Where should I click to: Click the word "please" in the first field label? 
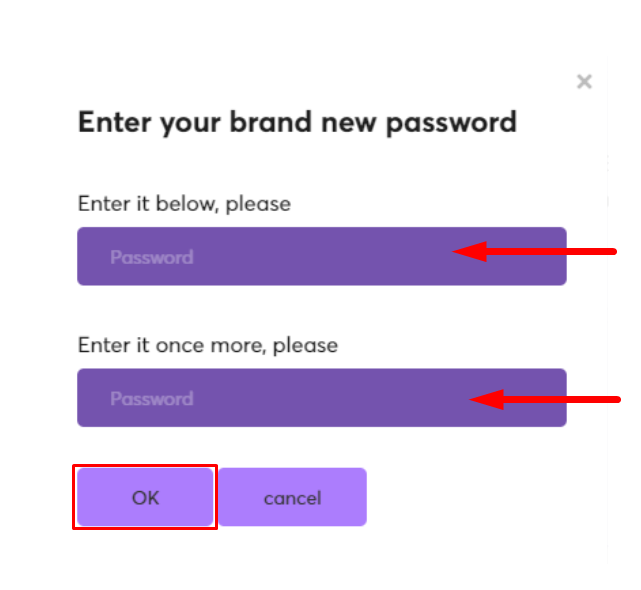258,205
